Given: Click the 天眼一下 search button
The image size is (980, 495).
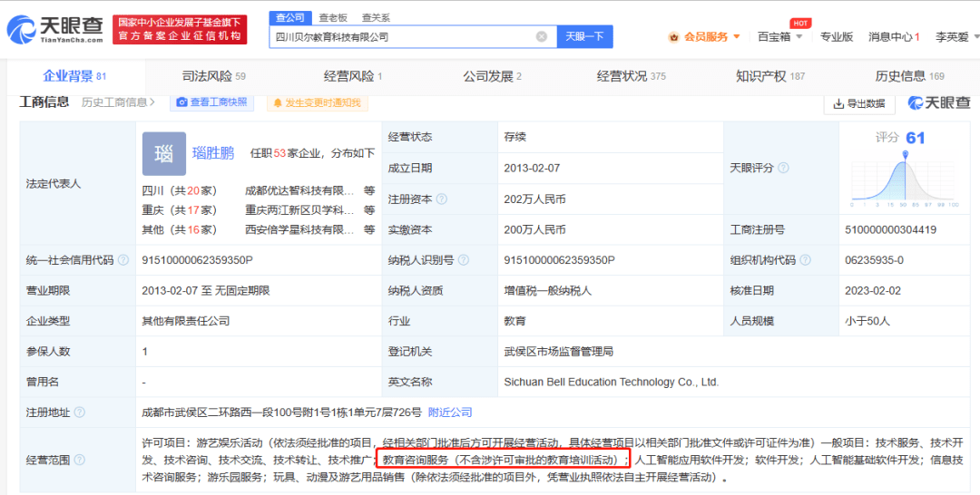Looking at the screenshot, I should click(584, 37).
